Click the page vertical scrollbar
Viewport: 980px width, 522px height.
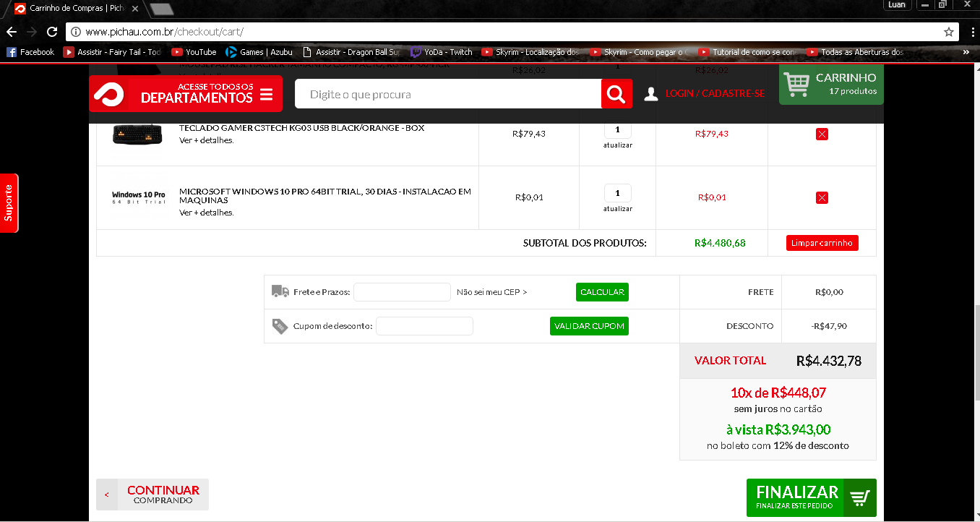(976, 354)
